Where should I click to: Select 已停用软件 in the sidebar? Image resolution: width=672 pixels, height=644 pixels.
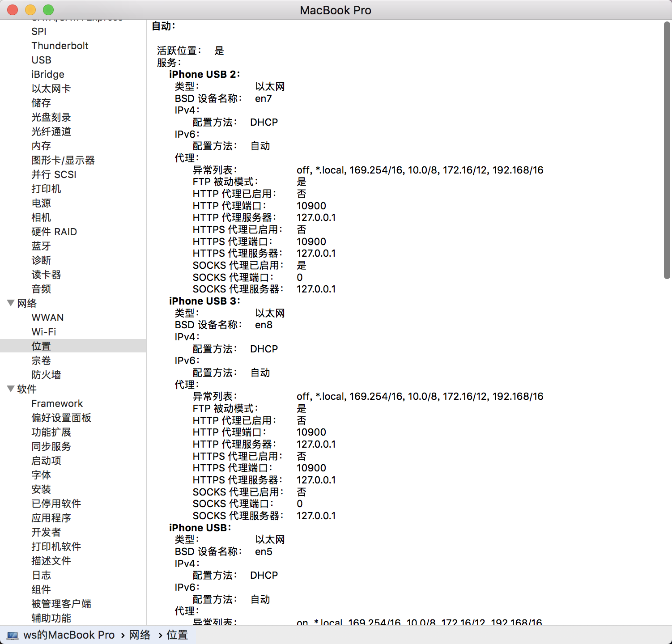[56, 504]
